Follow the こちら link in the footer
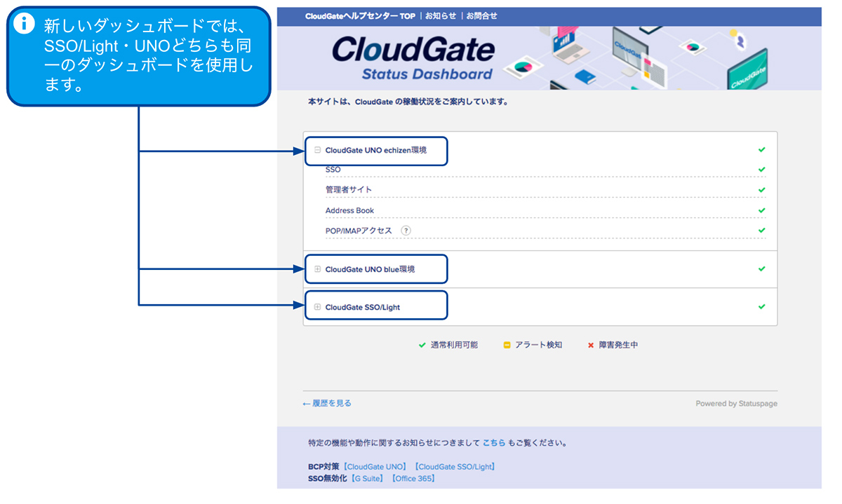The width and height of the screenshot is (842, 504). pyautogui.click(x=494, y=443)
